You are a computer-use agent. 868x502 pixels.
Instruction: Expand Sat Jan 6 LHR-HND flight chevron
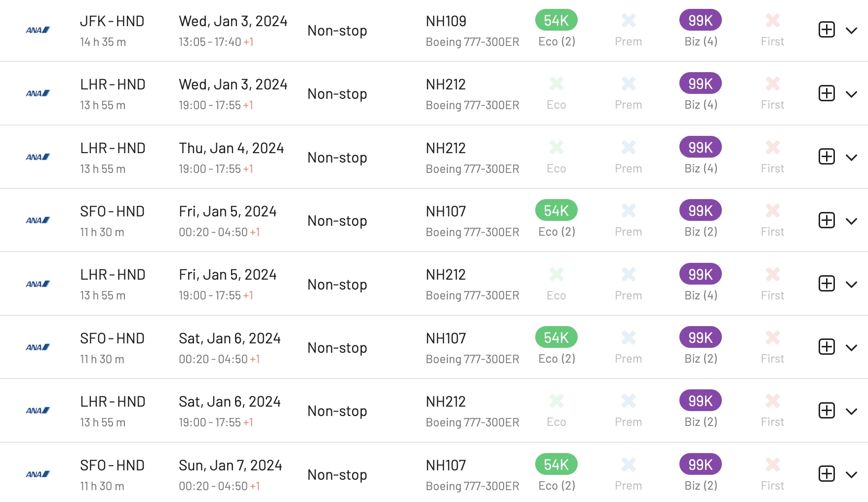tap(851, 412)
